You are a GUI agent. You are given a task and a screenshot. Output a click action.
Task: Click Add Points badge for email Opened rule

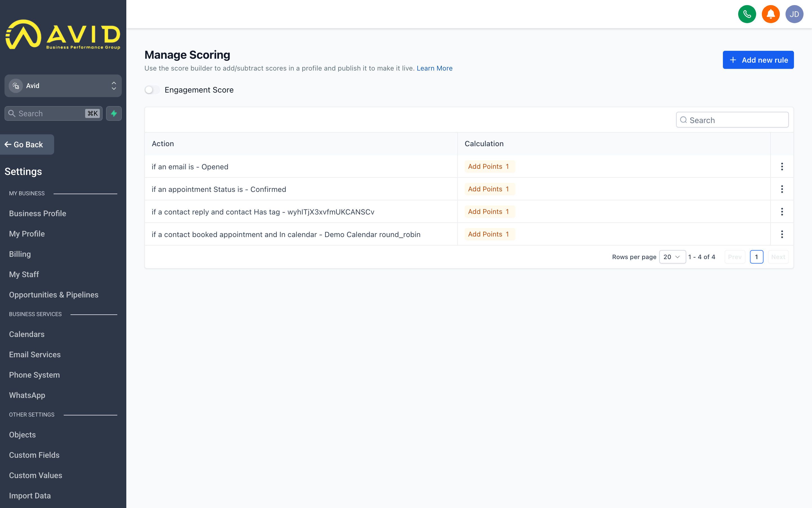(x=489, y=167)
